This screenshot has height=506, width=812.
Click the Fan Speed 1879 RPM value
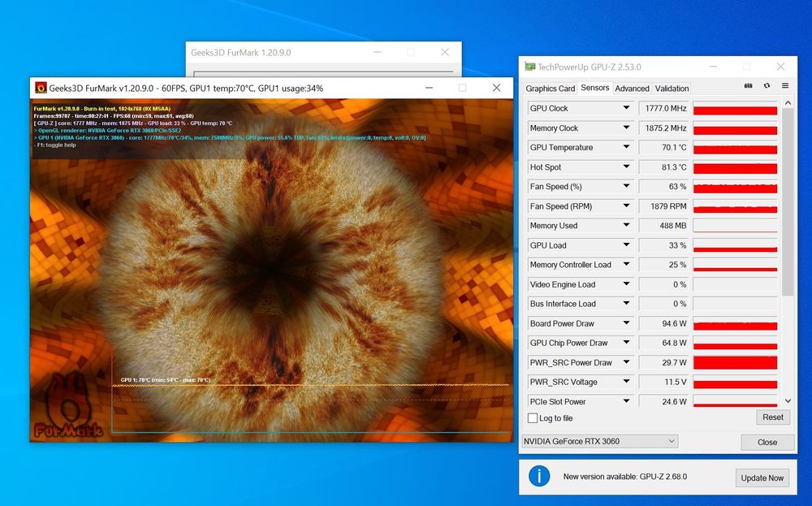[663, 206]
